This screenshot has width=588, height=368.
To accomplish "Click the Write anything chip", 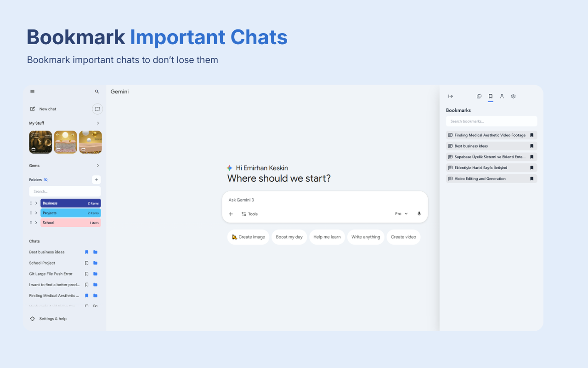I will point(366,237).
